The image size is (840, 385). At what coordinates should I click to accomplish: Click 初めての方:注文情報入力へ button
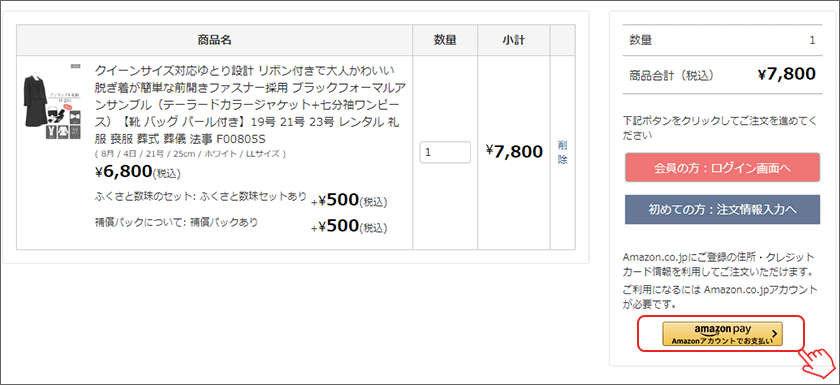pyautogui.click(x=722, y=209)
